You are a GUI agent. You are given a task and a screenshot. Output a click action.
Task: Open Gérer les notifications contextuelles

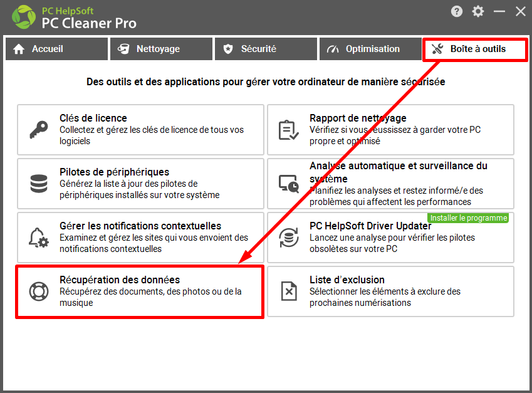click(140, 238)
